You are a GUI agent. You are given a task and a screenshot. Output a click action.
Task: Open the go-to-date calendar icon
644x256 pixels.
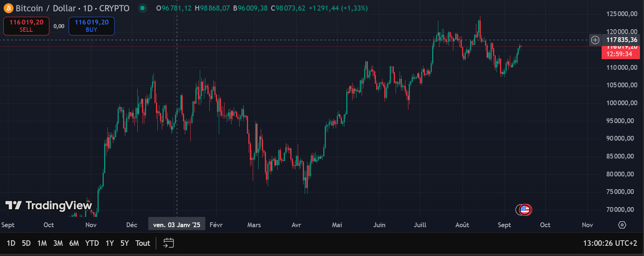pyautogui.click(x=168, y=243)
